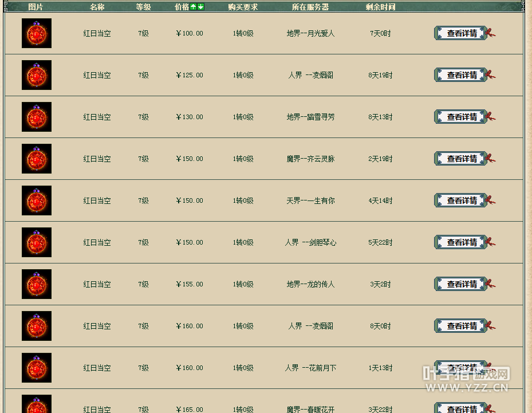This screenshot has width=532, height=413.
Task: Select item image priced ¥155.00
Action: tap(37, 284)
